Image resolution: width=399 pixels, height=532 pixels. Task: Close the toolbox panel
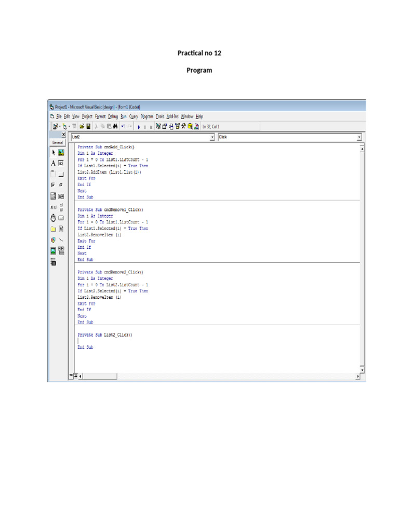(x=64, y=135)
